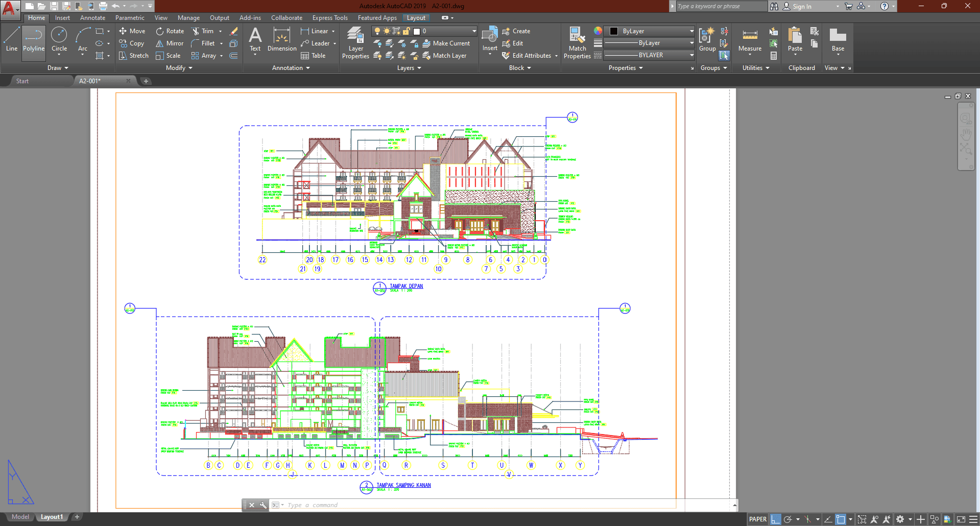Screen dimensions: 980x526
Task: Pick the Dimension tool
Action: [x=282, y=40]
